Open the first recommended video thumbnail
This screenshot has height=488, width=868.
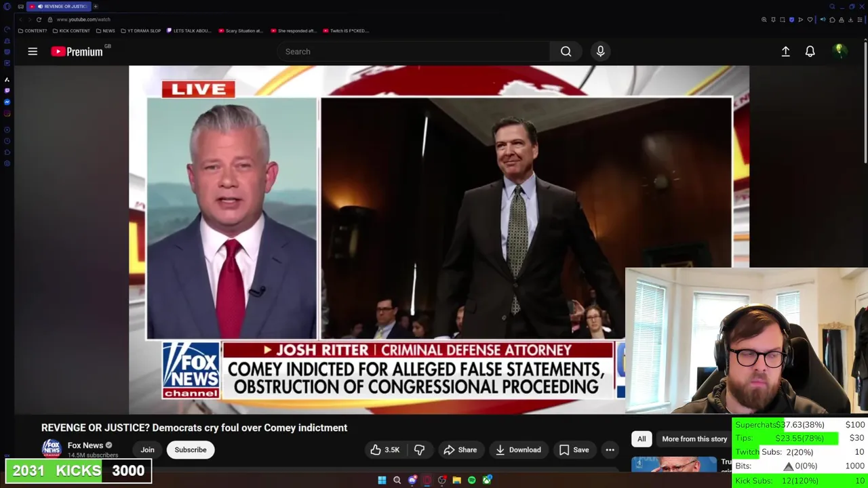pyautogui.click(x=673, y=464)
